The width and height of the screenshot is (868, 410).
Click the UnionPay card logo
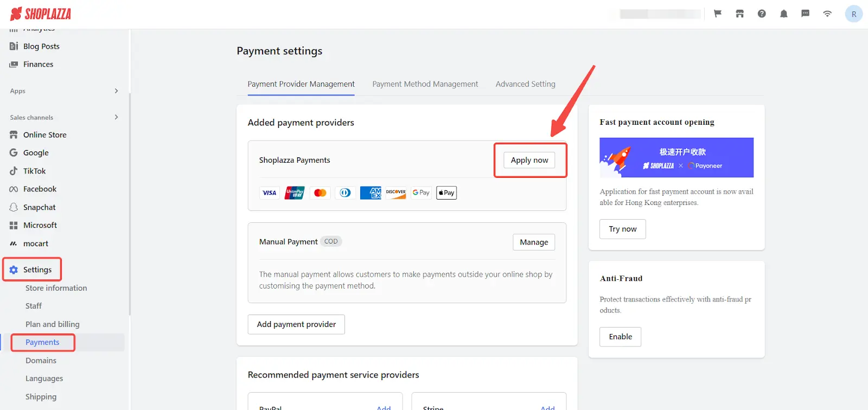click(295, 193)
